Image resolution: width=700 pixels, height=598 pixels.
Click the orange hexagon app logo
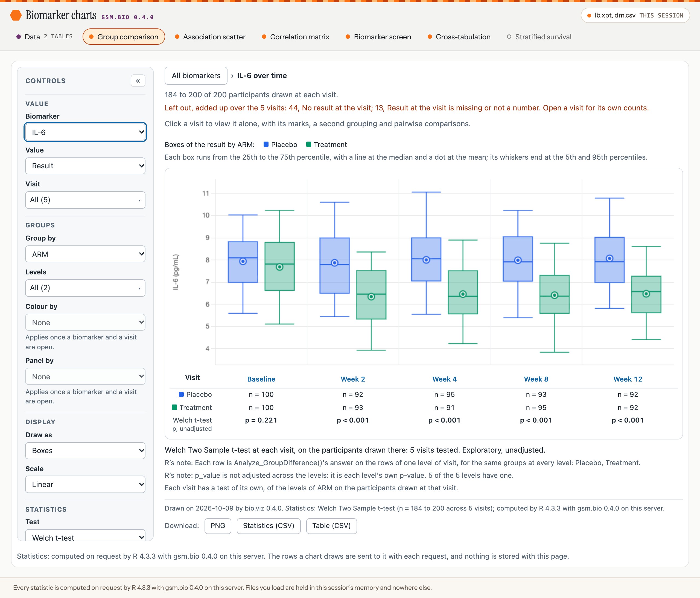[x=16, y=15]
